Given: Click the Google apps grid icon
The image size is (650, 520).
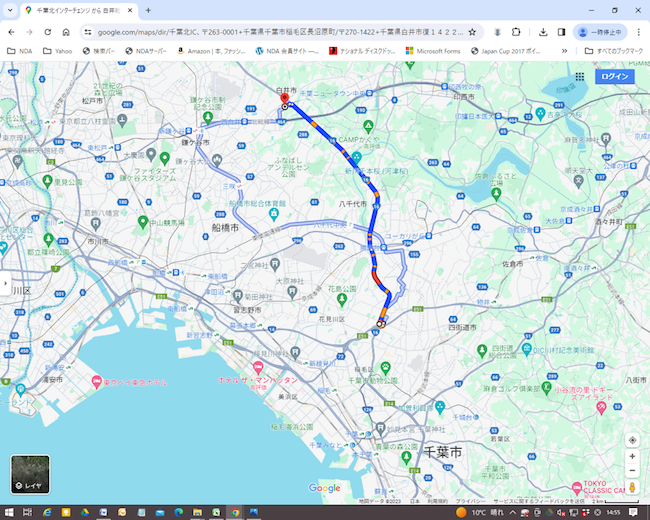Looking at the screenshot, I should (x=580, y=77).
